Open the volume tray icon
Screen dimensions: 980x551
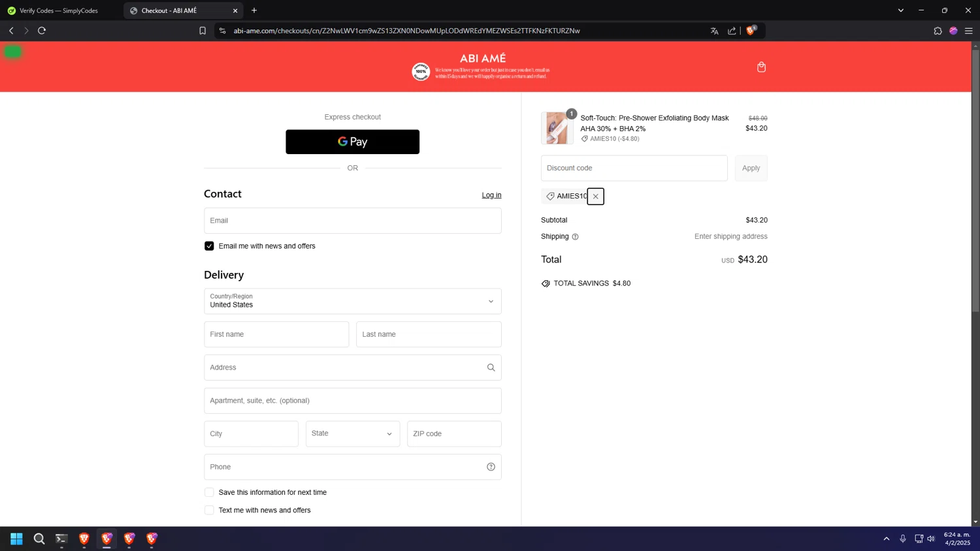coord(932,539)
